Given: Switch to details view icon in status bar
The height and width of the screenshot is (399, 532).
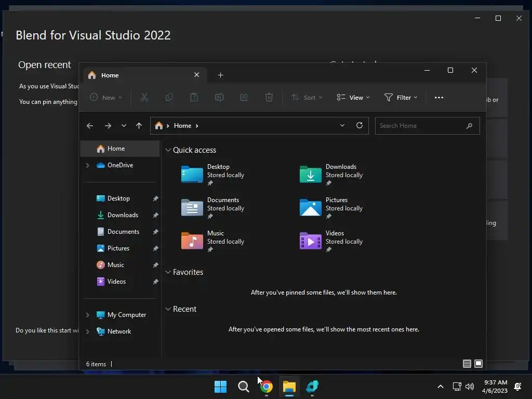Looking at the screenshot, I should (467, 364).
